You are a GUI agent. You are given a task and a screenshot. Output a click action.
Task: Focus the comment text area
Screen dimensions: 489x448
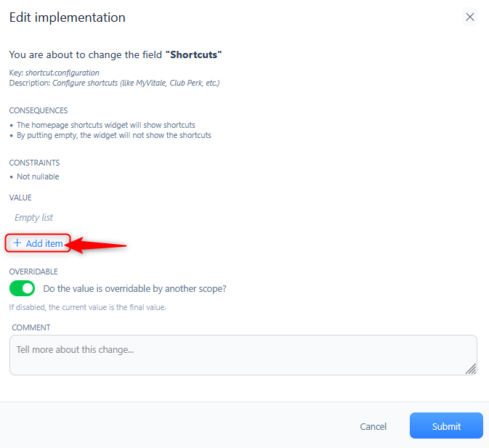coord(243,355)
